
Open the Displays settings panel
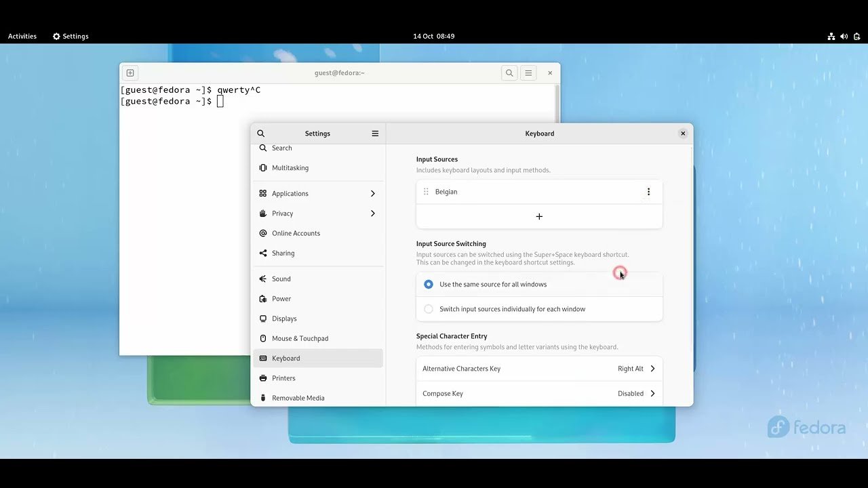[318, 319]
